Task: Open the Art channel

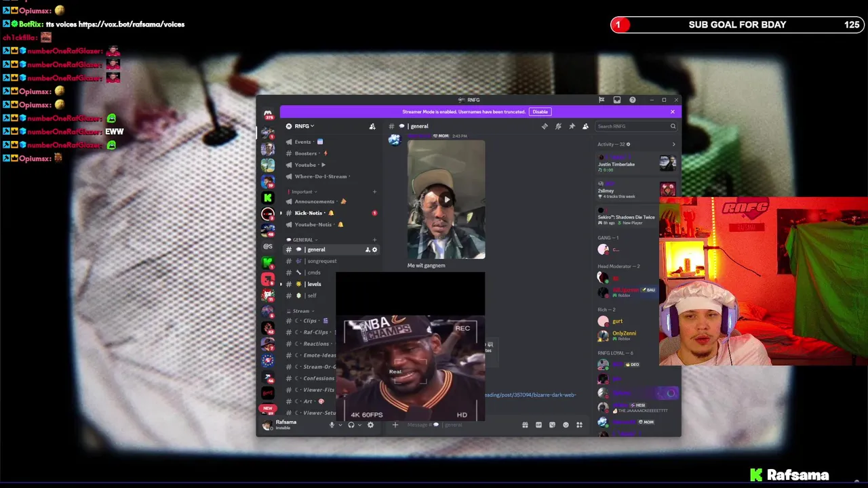Action: pos(311,401)
